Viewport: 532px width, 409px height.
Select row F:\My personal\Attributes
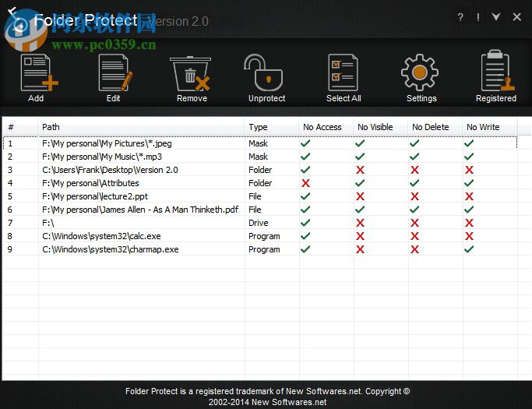pos(260,183)
